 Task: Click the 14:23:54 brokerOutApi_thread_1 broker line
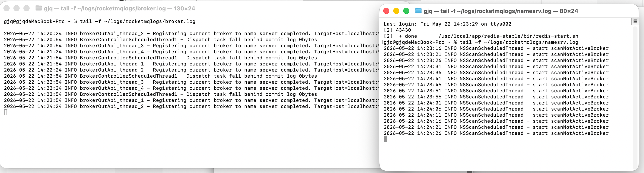(191, 100)
